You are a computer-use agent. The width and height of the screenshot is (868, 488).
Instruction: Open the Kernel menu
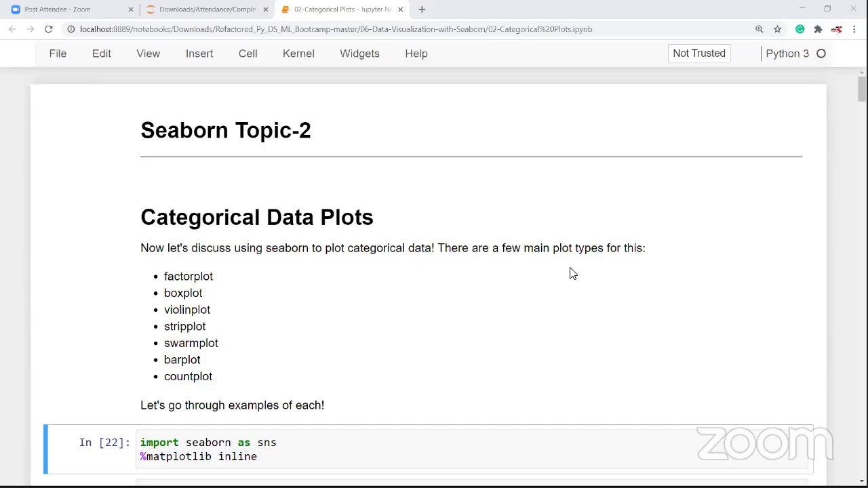pyautogui.click(x=298, y=54)
